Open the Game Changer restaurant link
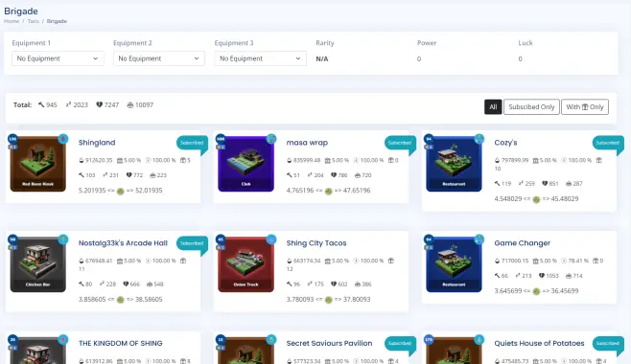Screen dimensions: 631x364 (523, 243)
